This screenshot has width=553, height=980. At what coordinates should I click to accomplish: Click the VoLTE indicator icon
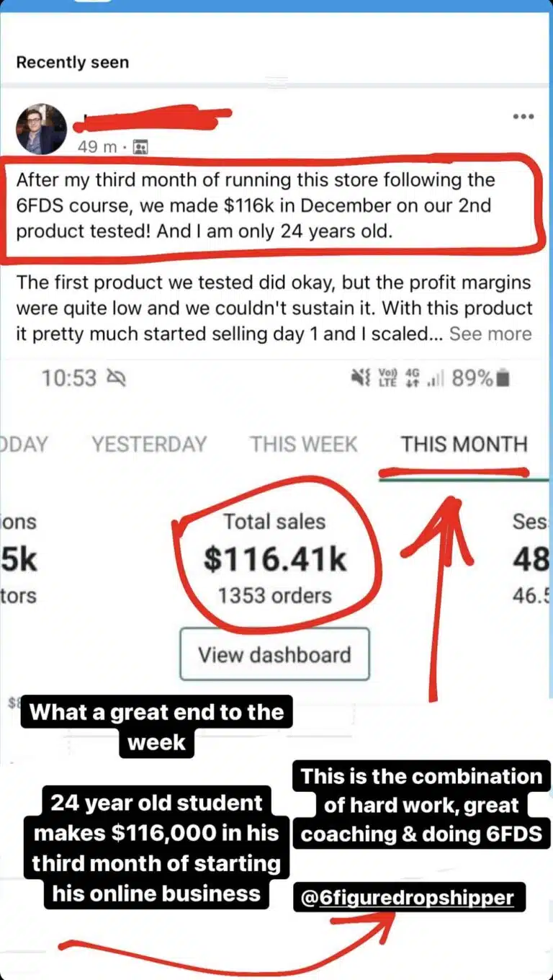point(388,378)
